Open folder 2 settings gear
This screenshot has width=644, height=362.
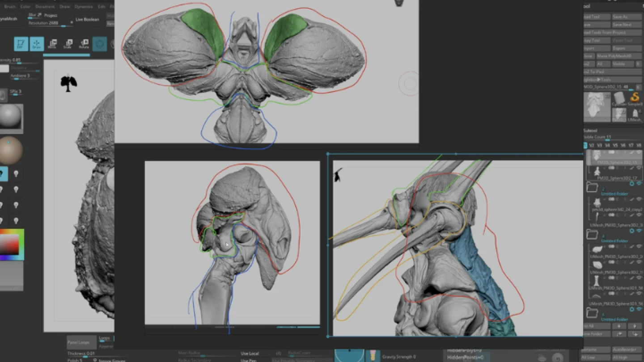631,184
